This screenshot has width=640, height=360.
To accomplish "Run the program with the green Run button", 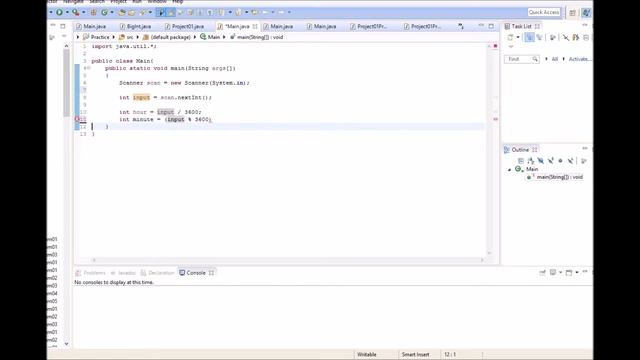I will coord(60,12).
